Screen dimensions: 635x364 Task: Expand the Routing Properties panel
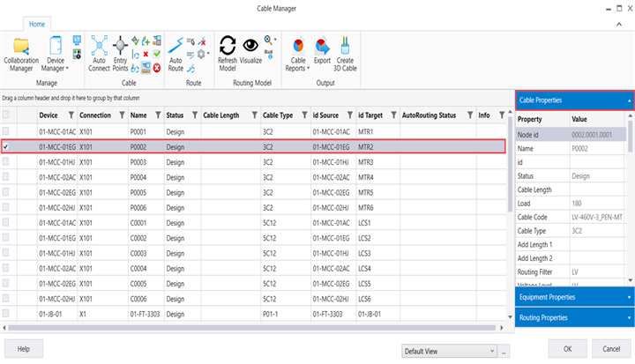pyautogui.click(x=574, y=317)
